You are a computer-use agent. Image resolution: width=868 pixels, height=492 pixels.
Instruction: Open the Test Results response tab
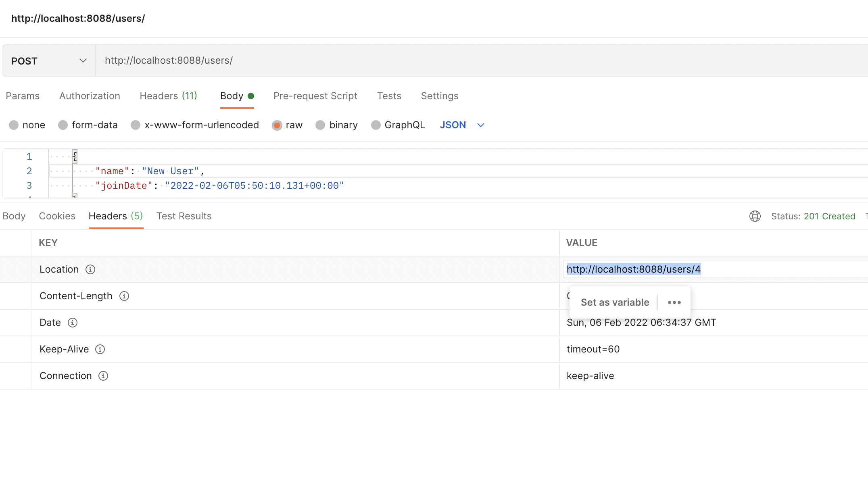pos(184,216)
